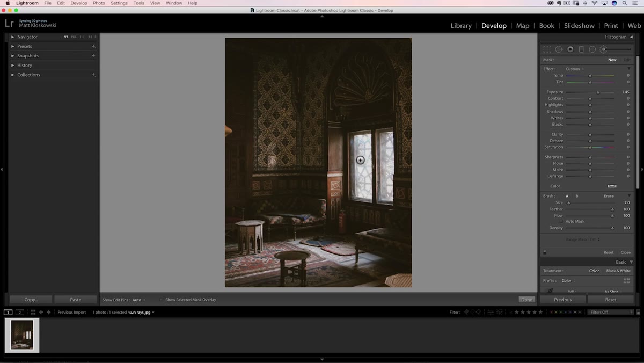
Task: Hide the filmstrip with bottom arrow
Action: pos(322,359)
